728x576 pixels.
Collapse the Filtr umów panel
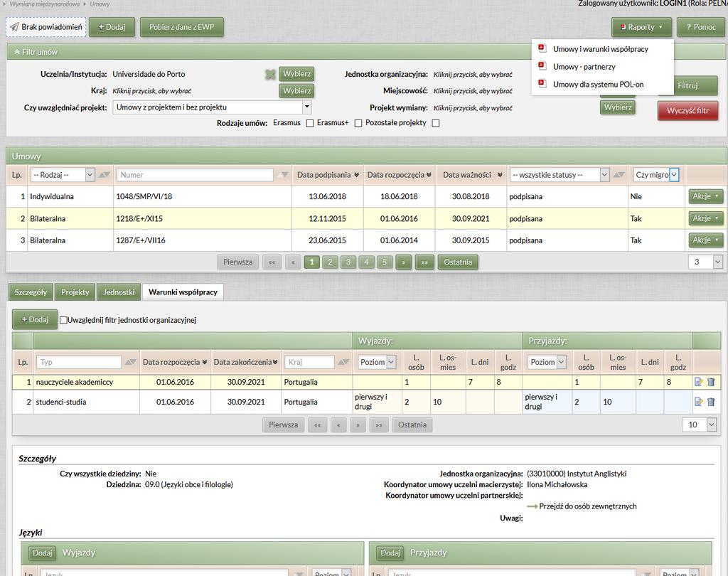click(17, 52)
